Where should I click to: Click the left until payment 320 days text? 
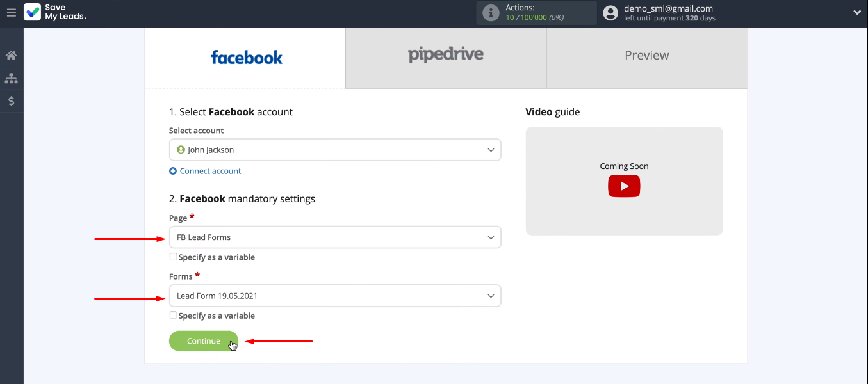(669, 18)
